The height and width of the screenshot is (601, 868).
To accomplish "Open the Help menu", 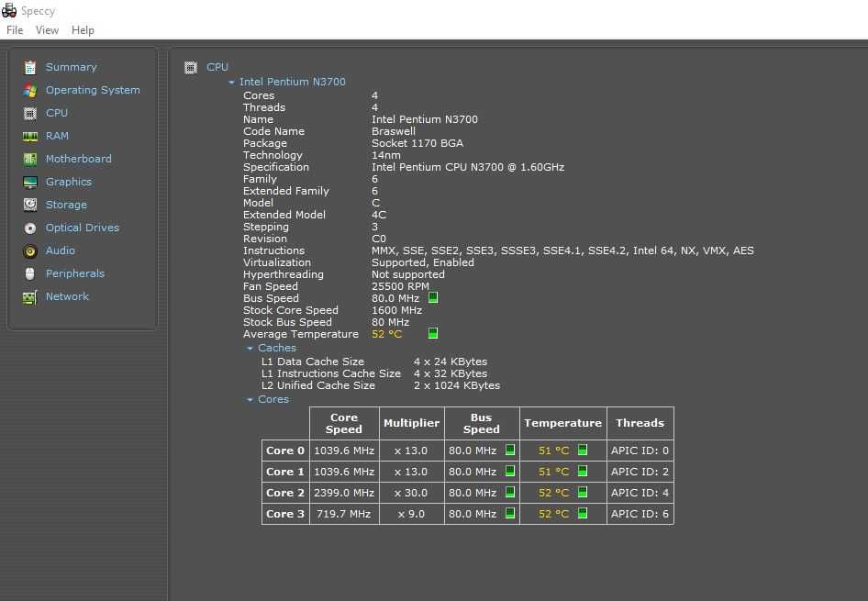I will tap(83, 30).
